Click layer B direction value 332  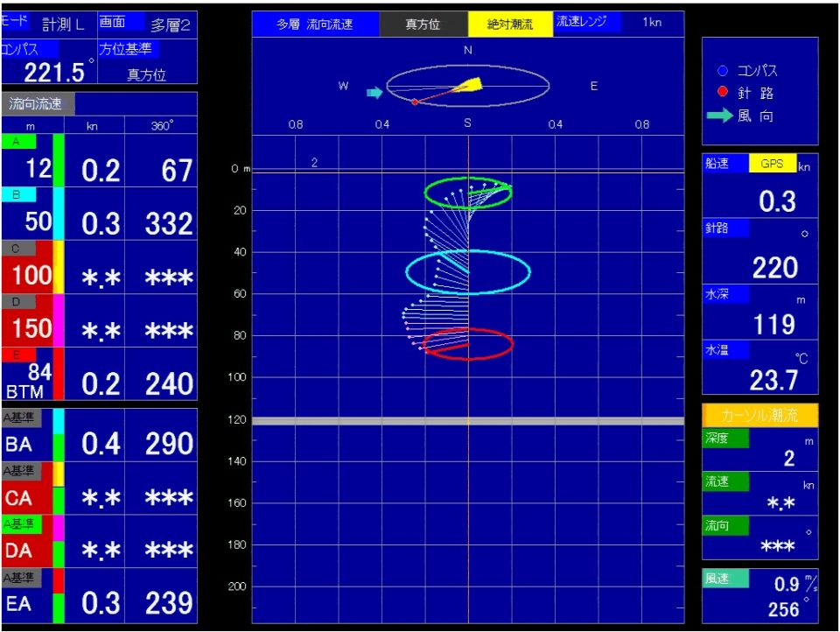168,224
